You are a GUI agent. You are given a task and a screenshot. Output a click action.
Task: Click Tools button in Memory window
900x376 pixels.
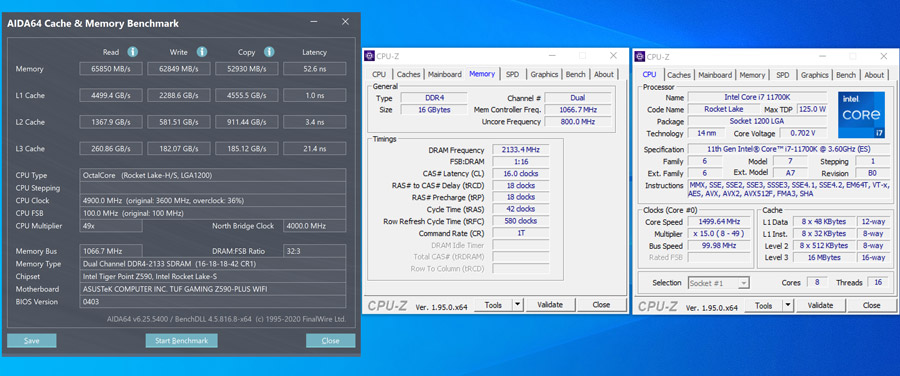click(x=494, y=305)
